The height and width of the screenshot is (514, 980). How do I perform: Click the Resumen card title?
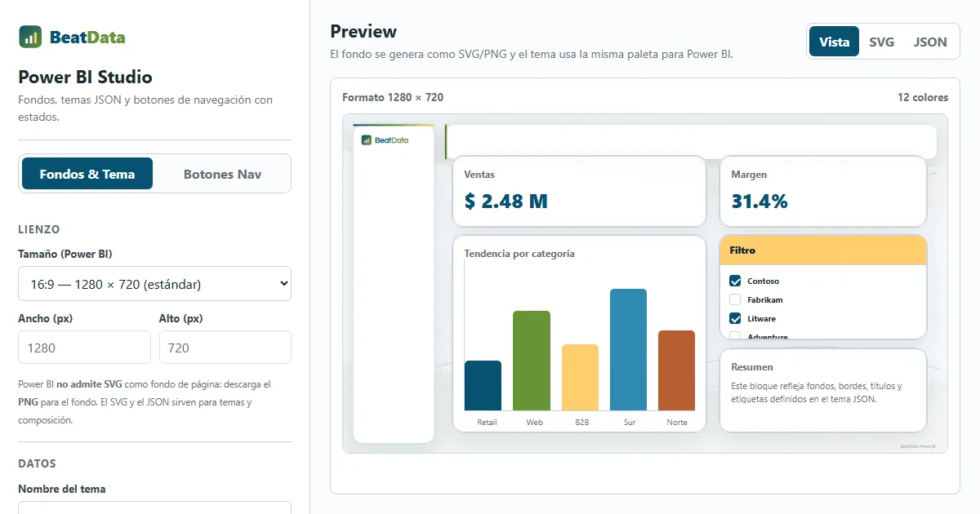[752, 367]
